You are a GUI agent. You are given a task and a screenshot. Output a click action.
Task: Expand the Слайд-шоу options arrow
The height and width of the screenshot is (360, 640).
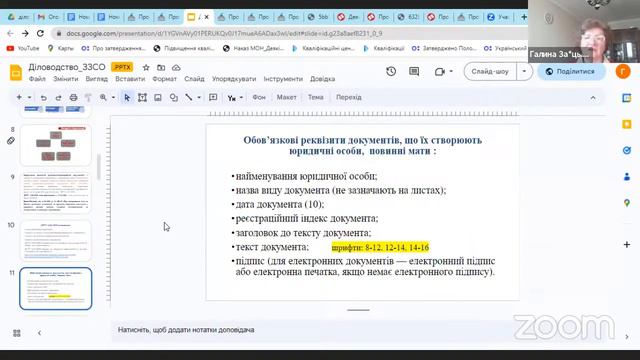click(x=524, y=71)
